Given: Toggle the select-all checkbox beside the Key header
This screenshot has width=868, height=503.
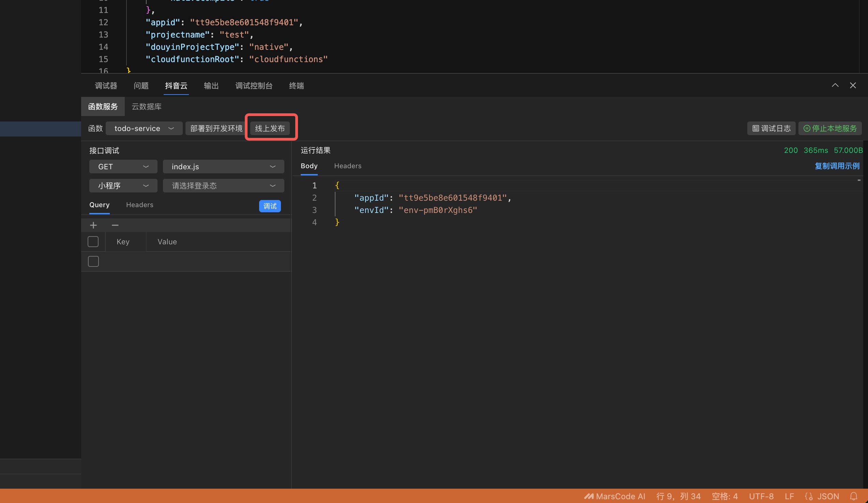Looking at the screenshot, I should 93,242.
